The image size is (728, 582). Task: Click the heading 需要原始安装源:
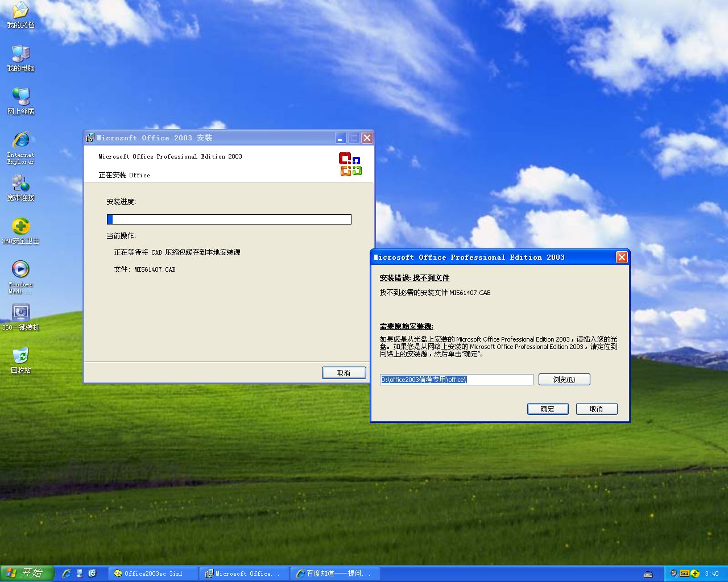pyautogui.click(x=407, y=326)
